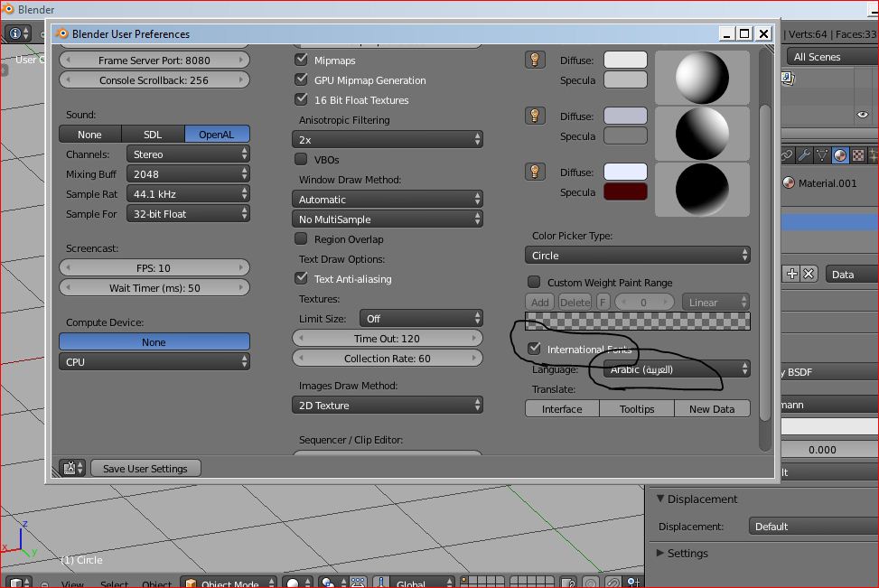The width and height of the screenshot is (879, 588).
Task: Click the object Data triangle icon
Action: pos(822,156)
